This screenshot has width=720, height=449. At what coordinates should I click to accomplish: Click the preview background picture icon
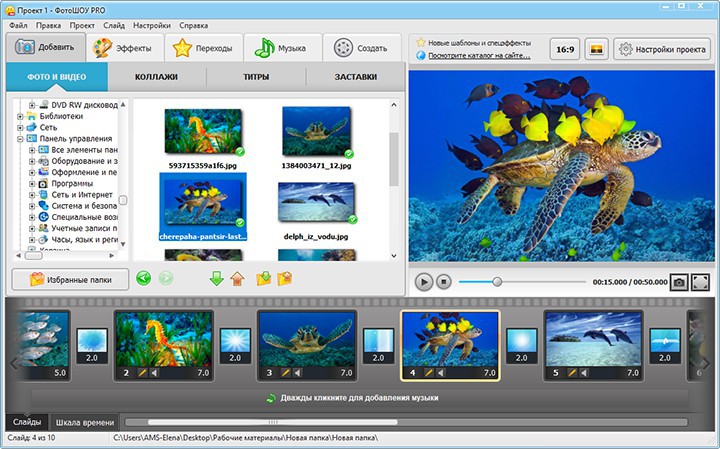click(x=596, y=49)
